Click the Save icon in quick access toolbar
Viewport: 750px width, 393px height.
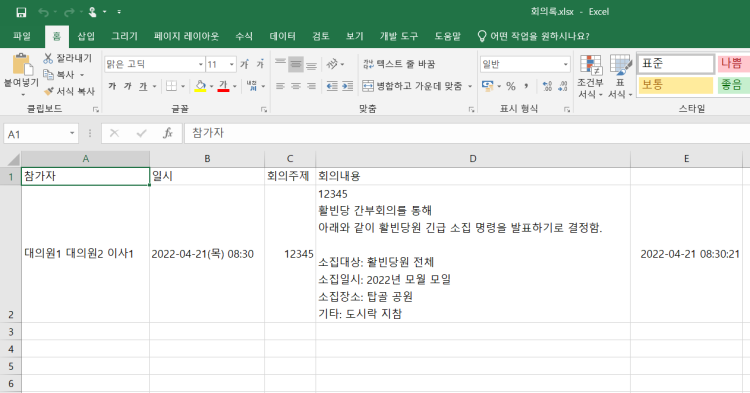pos(21,12)
